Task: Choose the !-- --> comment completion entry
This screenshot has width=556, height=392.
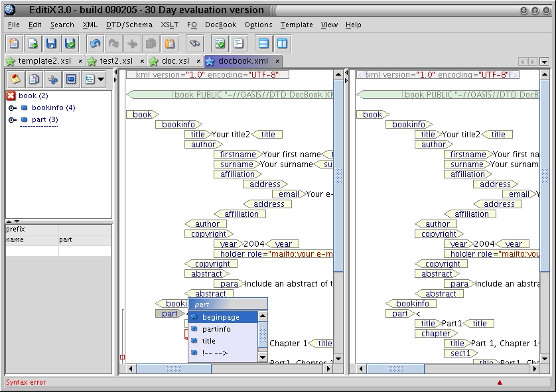Action: (x=222, y=353)
